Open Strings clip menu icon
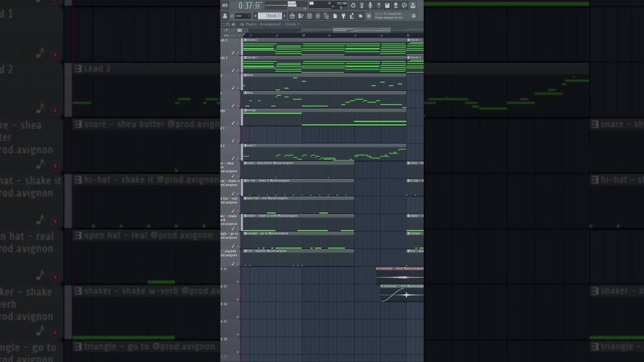 245,110
